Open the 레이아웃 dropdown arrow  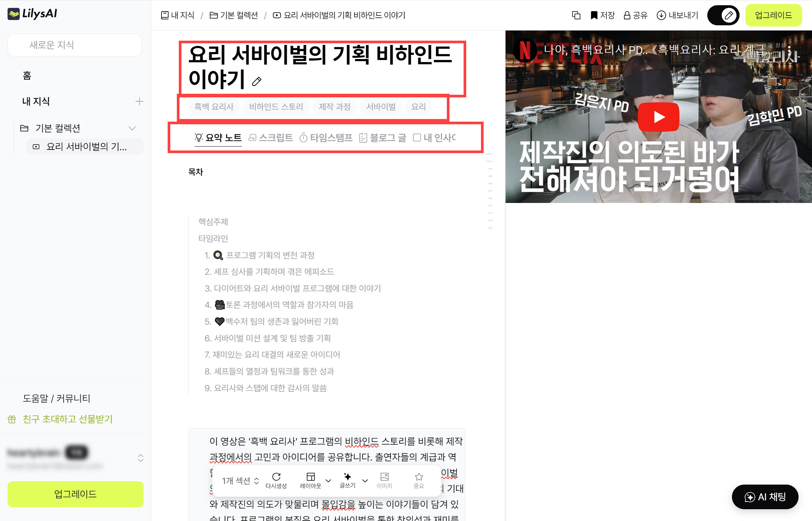click(328, 481)
